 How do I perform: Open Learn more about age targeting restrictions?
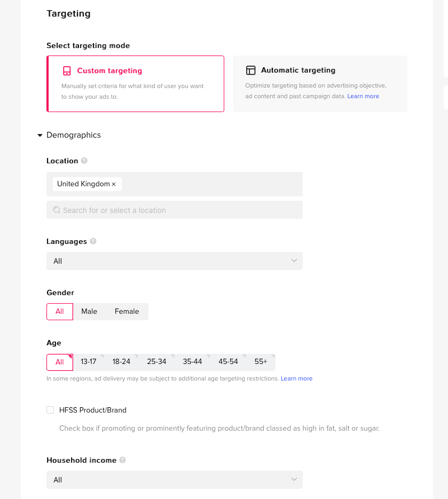[x=296, y=378]
